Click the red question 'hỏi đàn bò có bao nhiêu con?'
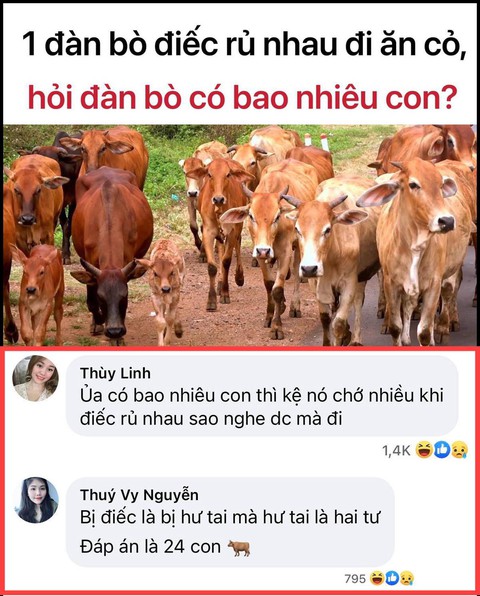Viewport: 480px width, 596px height. (x=241, y=96)
